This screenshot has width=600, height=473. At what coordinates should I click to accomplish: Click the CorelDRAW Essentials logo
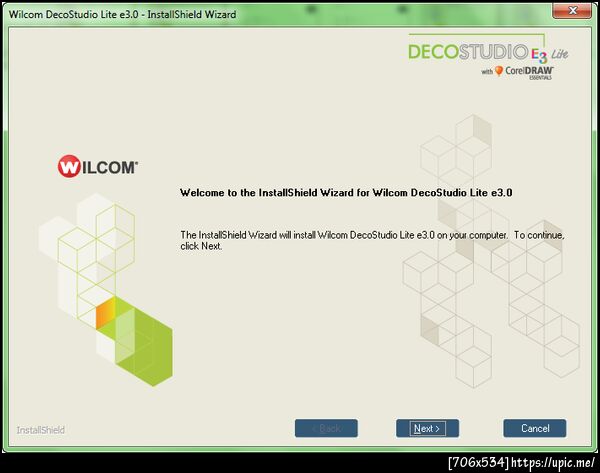pyautogui.click(x=517, y=72)
